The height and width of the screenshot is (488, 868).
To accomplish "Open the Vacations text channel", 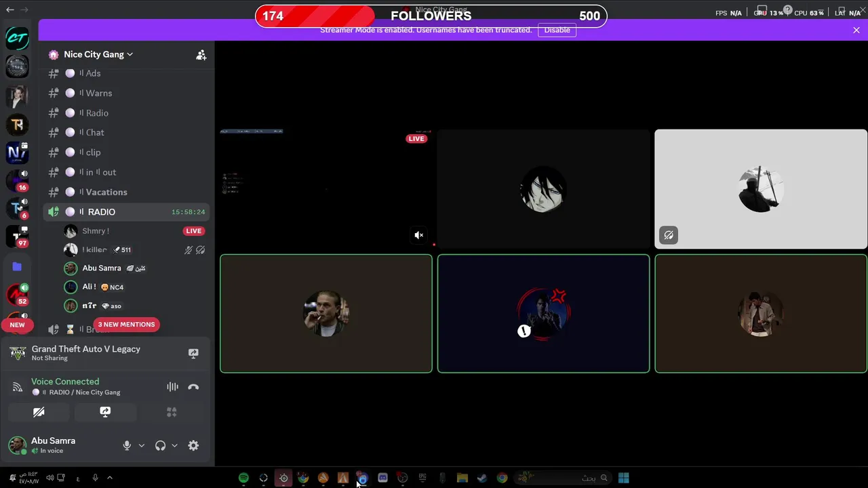I will click(x=126, y=192).
